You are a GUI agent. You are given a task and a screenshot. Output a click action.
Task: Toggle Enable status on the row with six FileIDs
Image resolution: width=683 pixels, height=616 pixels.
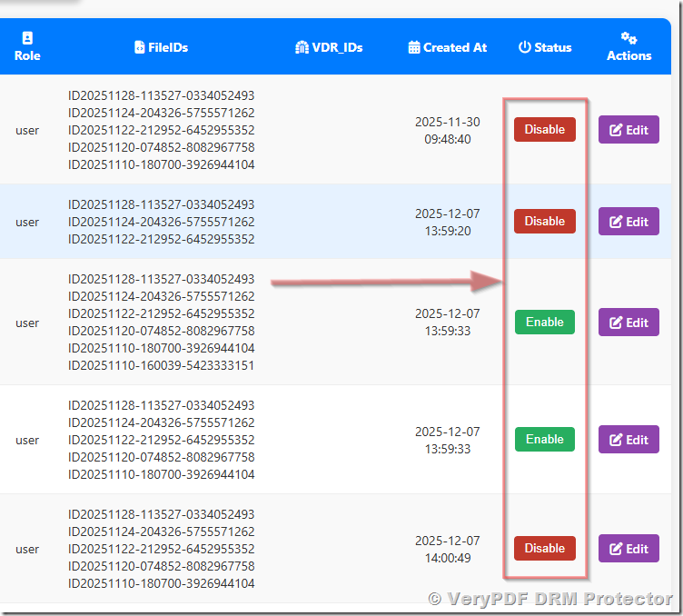544,323
